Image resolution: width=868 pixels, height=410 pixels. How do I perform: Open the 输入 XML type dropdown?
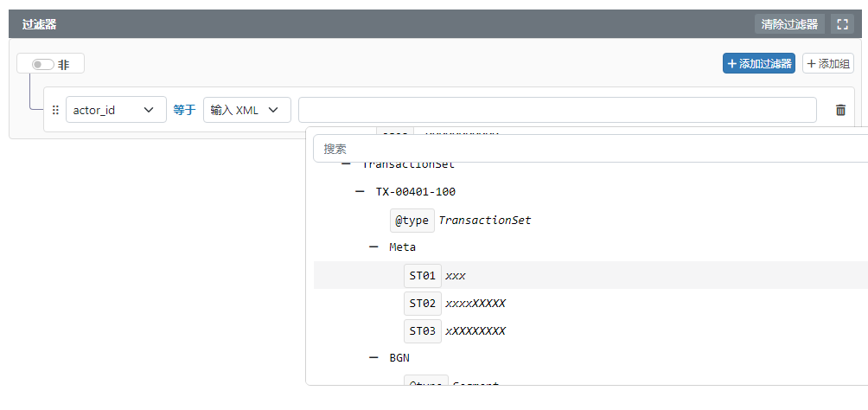246,110
